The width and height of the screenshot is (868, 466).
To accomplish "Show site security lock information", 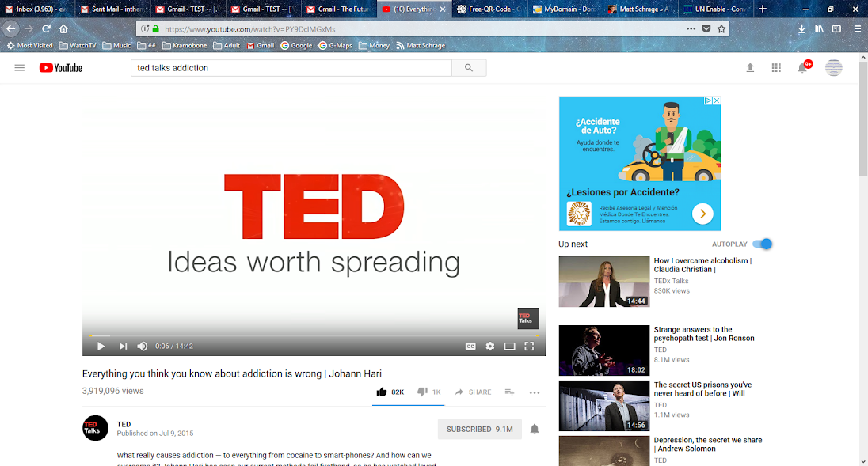I will click(155, 28).
